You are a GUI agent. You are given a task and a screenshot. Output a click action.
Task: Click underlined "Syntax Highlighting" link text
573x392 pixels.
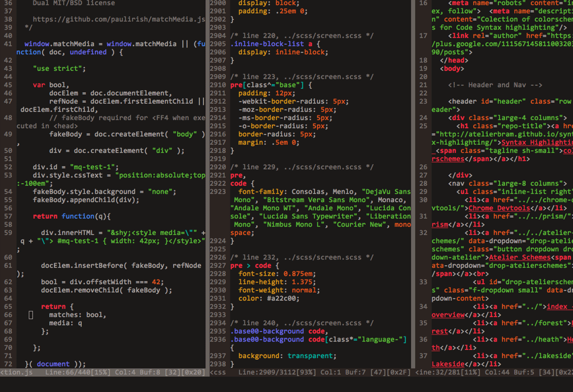pos(537,143)
